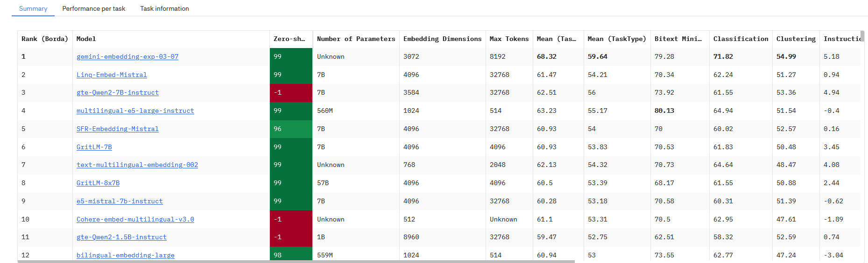Open the Linq-Embed-Mistral model link

[x=112, y=75]
